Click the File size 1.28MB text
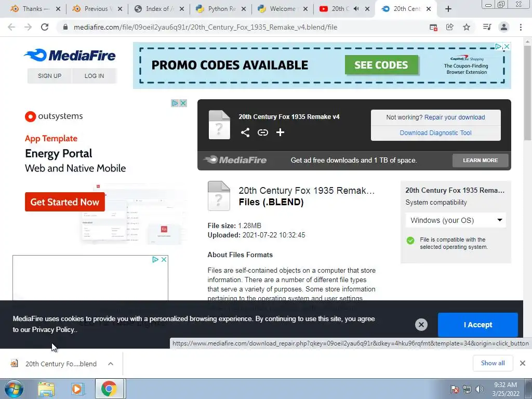This screenshot has height=399, width=532. click(x=234, y=225)
